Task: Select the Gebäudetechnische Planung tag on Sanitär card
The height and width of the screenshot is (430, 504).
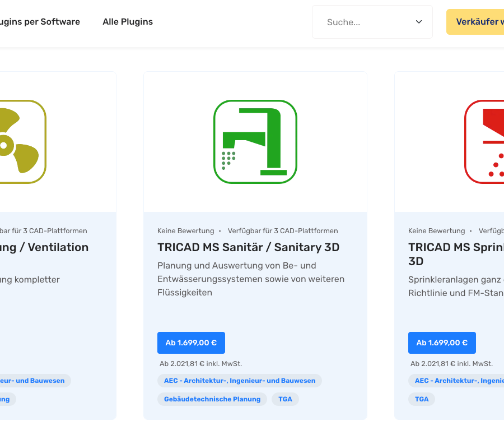Action: point(212,399)
